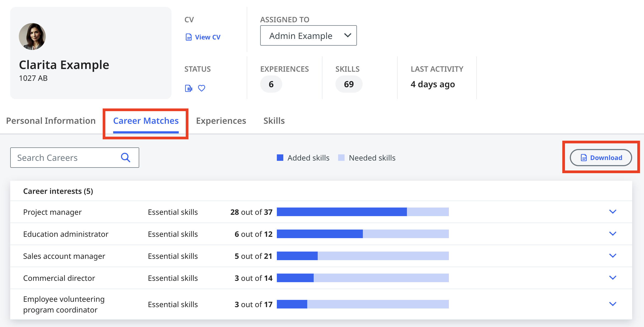Screen dimensions: 644x327
Task: Click the 'Added skills' legend label
Action: (309, 158)
